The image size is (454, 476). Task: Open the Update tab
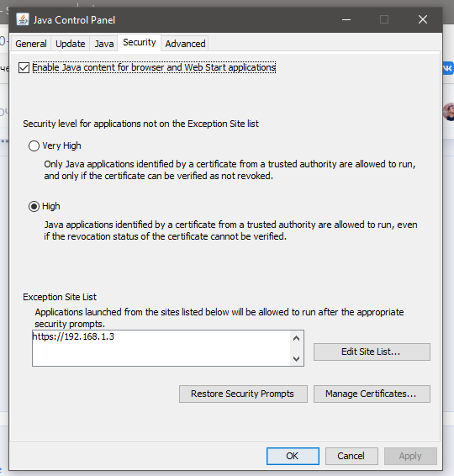[71, 44]
